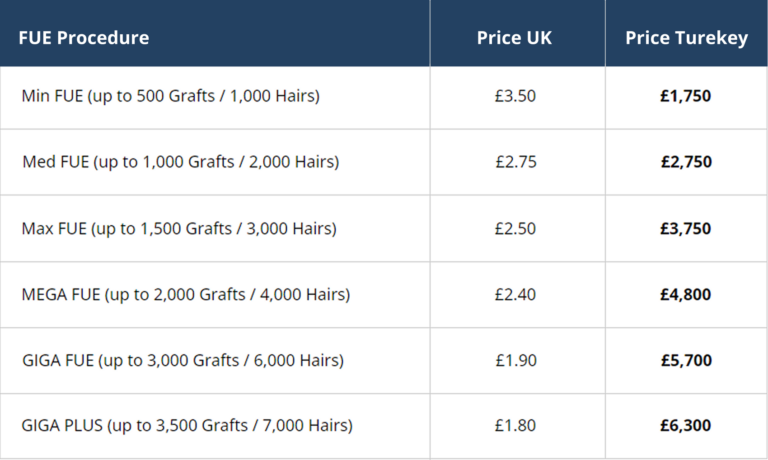The image size is (768, 460).
Task: Select the Max FUE procedure row label
Action: pos(179,228)
